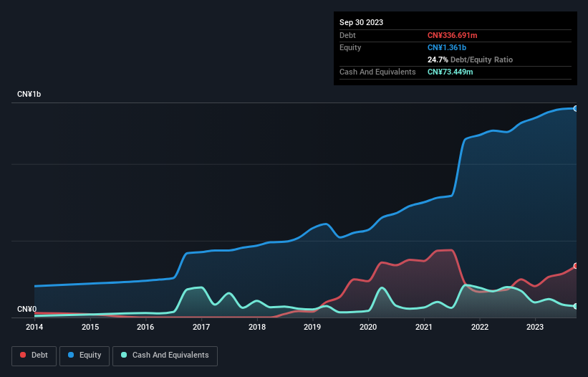The width and height of the screenshot is (588, 377).
Task: Click the 2018 x-axis label
Action: (257, 327)
